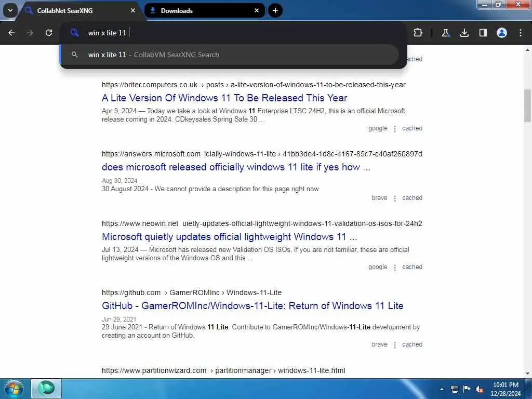The width and height of the screenshot is (532, 399).
Task: Open the Extensions puzzle icon
Action: [418, 33]
